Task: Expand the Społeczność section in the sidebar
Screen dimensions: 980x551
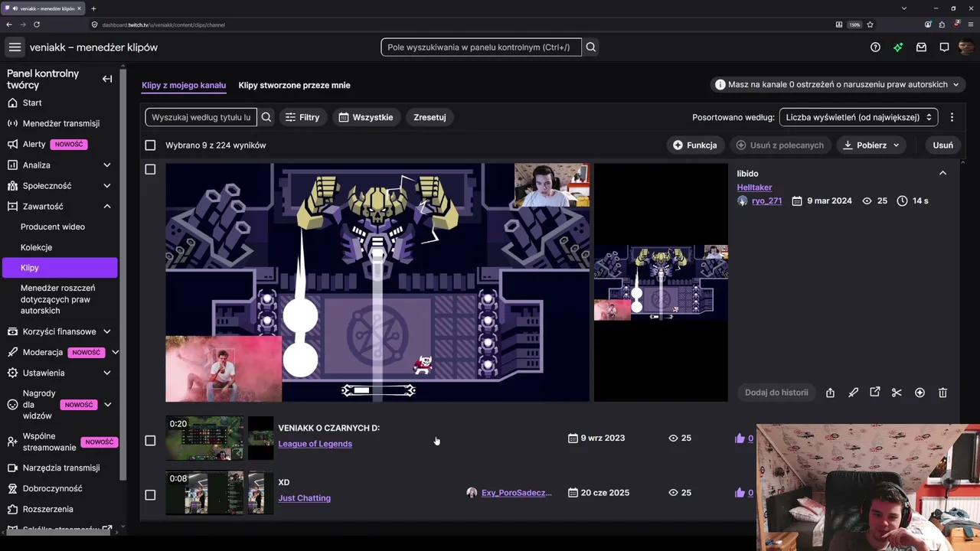Action: point(107,186)
